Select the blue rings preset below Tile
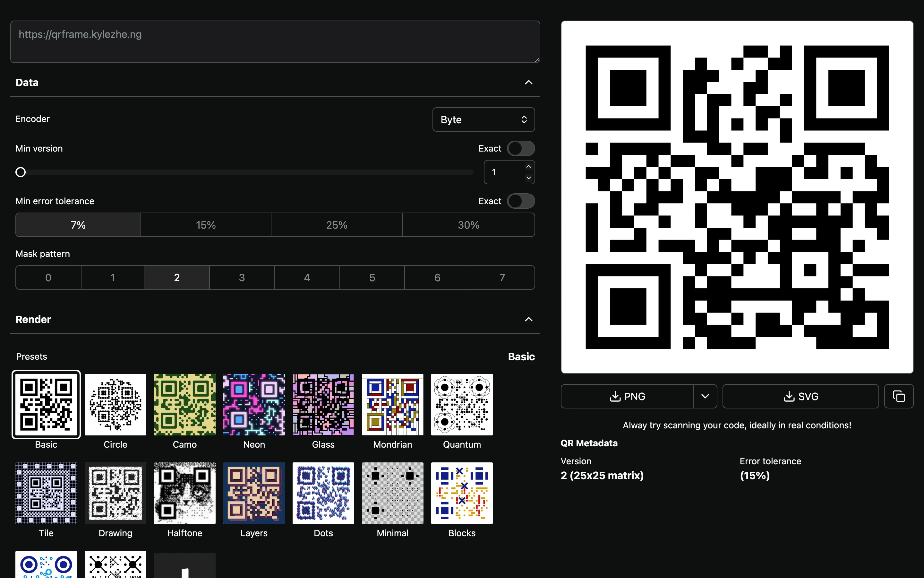The width and height of the screenshot is (924, 578). (46, 565)
